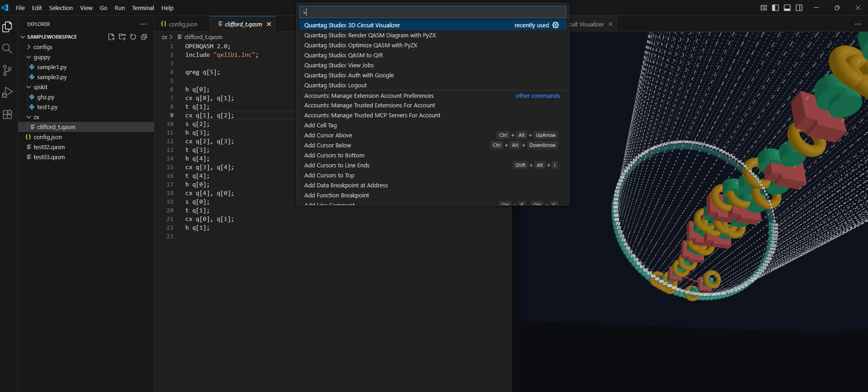This screenshot has width=868, height=392.
Task: Collapse the qiskit folder
Action: pos(40,87)
